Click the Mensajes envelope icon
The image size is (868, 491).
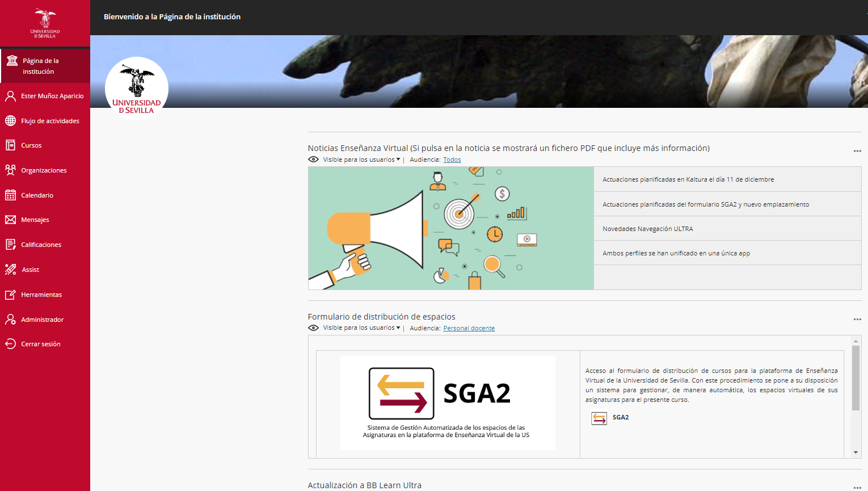10,220
